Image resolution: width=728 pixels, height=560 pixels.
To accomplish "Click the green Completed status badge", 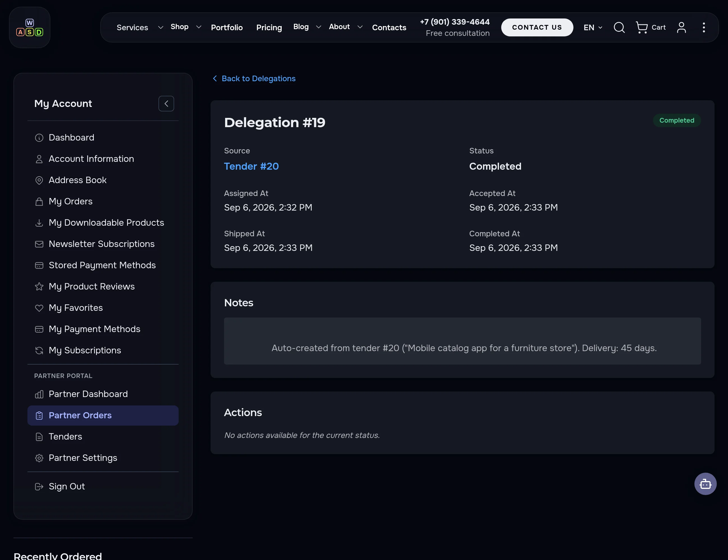I will (677, 120).
